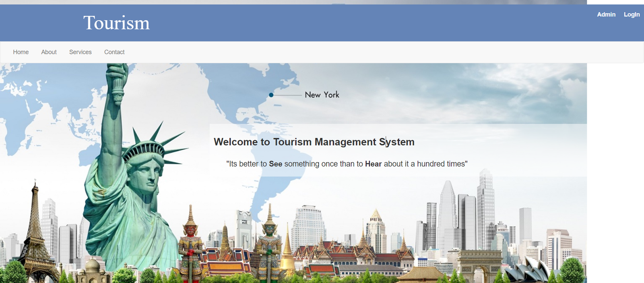Go to the Home menu item
Viewport: 644px width, 283px height.
21,52
